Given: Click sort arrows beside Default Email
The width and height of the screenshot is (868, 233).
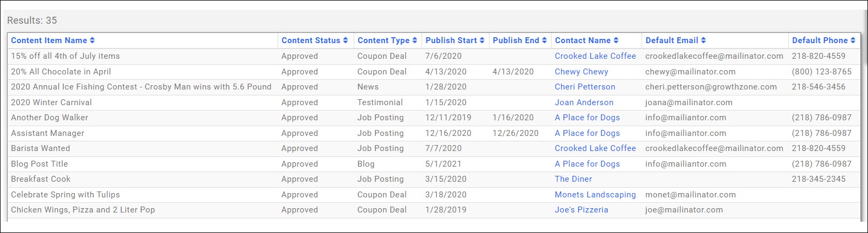Looking at the screenshot, I should 704,40.
